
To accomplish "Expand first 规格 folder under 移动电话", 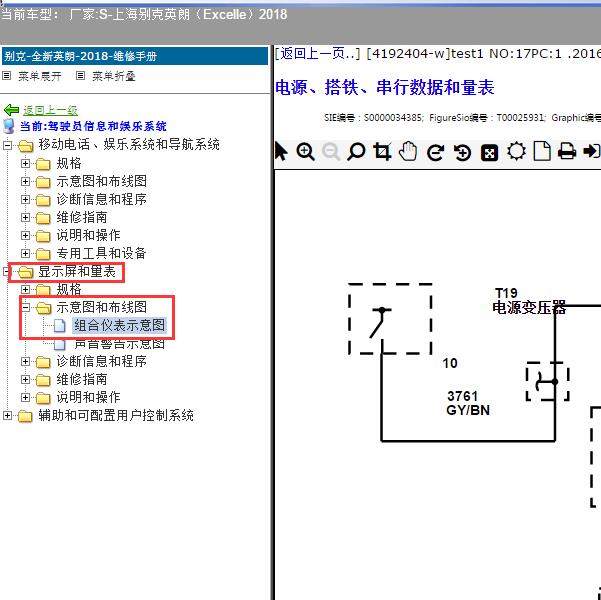I will [25, 163].
